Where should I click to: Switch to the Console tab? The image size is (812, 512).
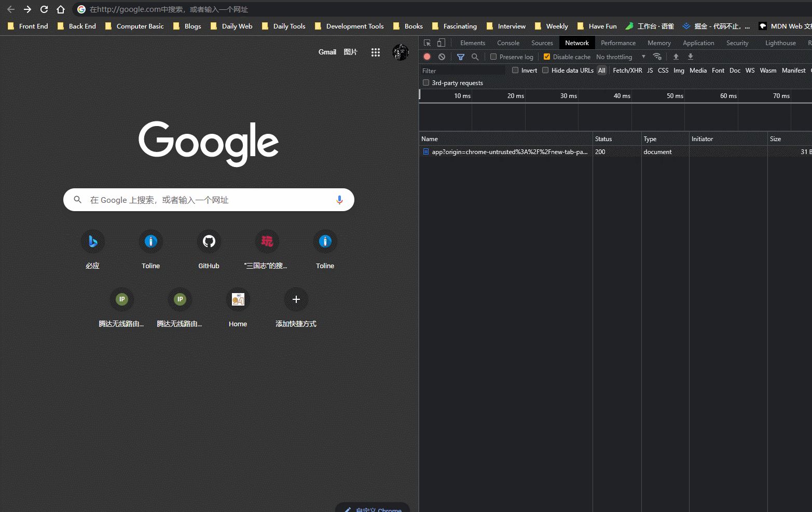coord(508,43)
